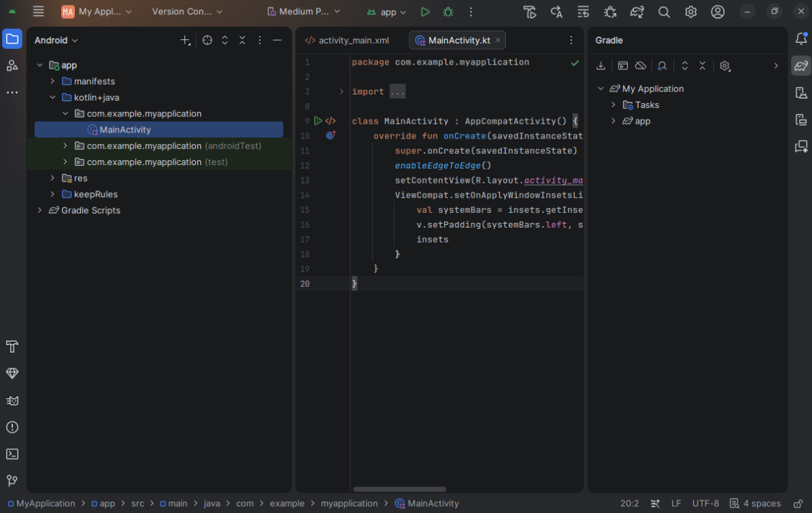Open the Device Manager tool window
The width and height of the screenshot is (812, 513).
[801, 93]
